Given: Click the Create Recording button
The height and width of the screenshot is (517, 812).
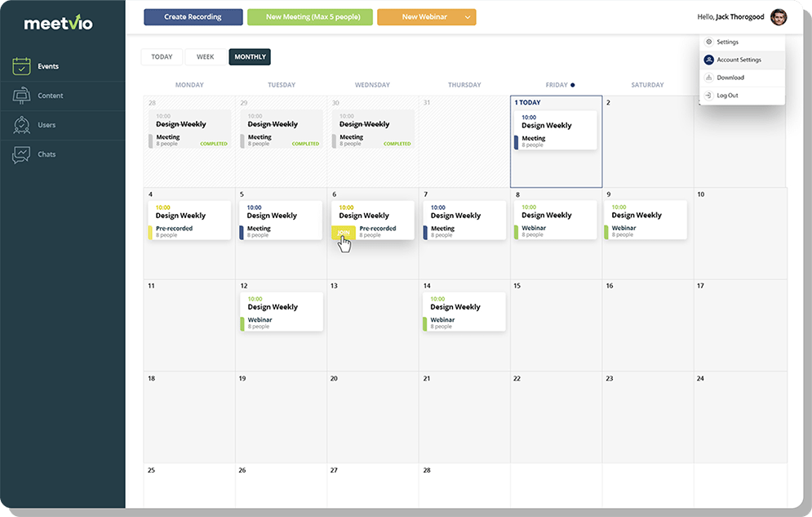Looking at the screenshot, I should (193, 17).
